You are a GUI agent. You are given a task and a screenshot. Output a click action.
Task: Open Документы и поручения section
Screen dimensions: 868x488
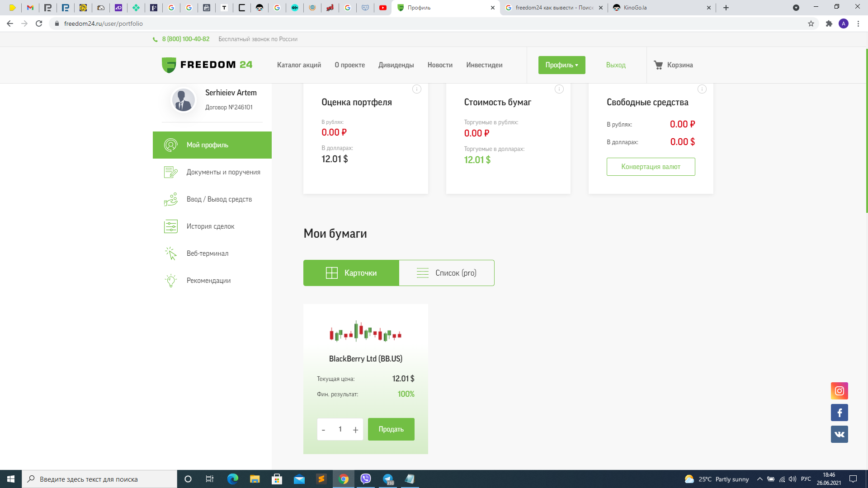[x=212, y=172]
